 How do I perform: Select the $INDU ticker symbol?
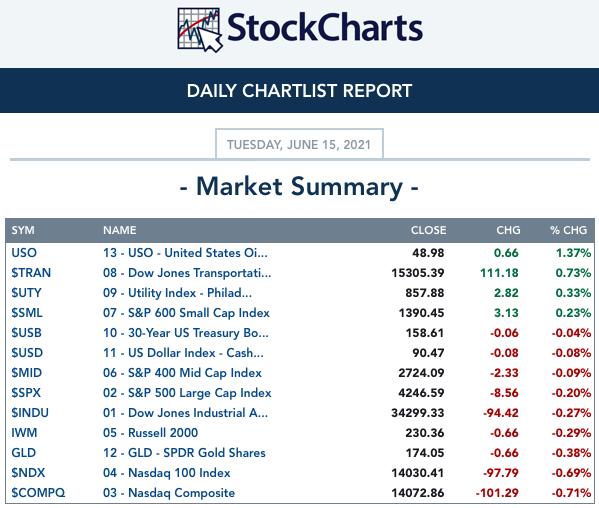30,413
